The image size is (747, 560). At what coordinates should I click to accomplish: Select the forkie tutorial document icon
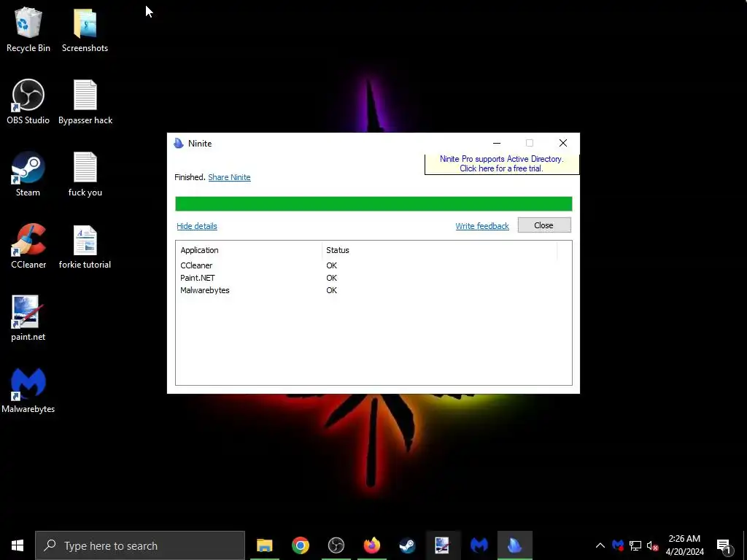(x=85, y=246)
